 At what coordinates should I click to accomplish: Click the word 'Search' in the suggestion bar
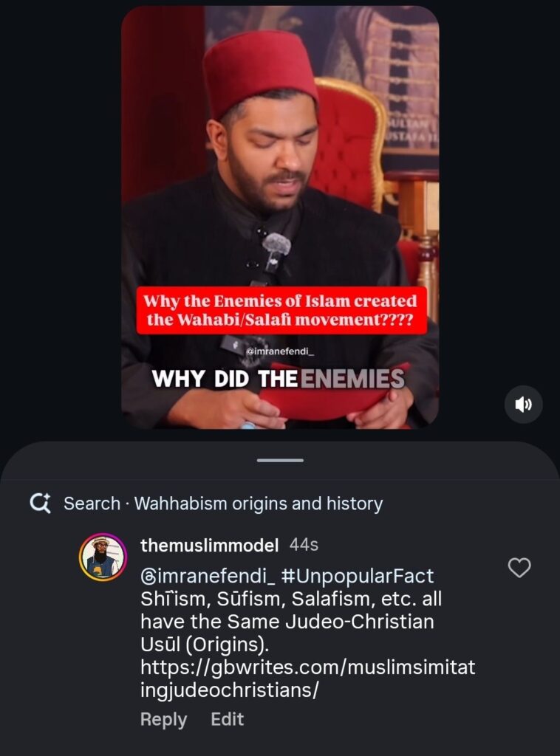92,504
